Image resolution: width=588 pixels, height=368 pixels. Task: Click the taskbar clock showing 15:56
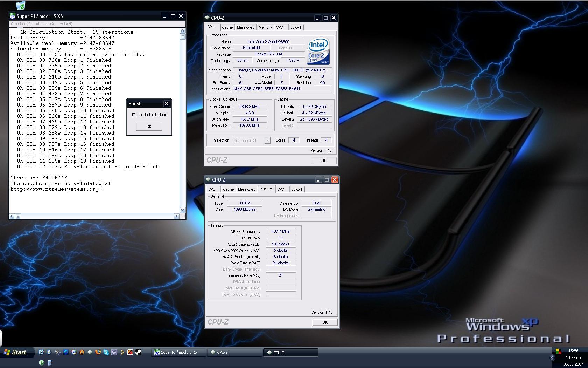pyautogui.click(x=573, y=351)
